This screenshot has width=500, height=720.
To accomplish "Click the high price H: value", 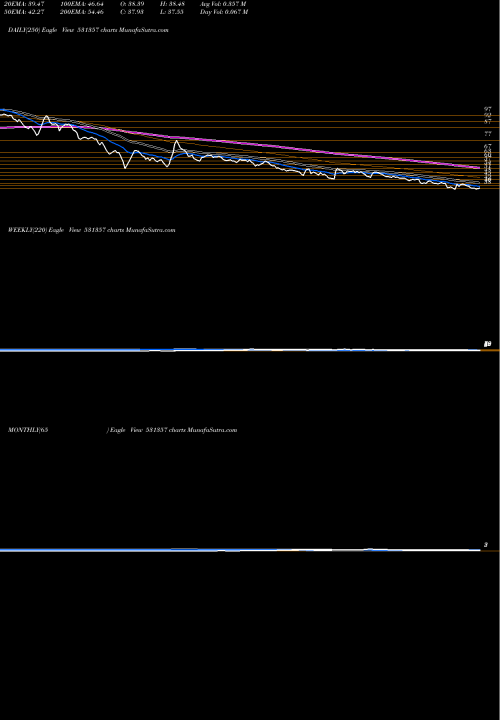I will pyautogui.click(x=172, y=3).
